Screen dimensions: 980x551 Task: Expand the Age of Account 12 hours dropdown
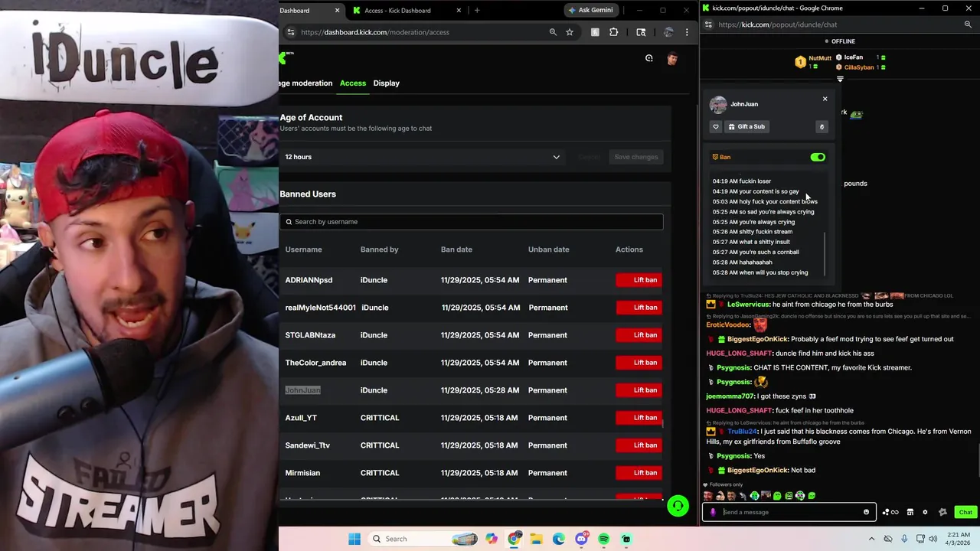coord(422,157)
